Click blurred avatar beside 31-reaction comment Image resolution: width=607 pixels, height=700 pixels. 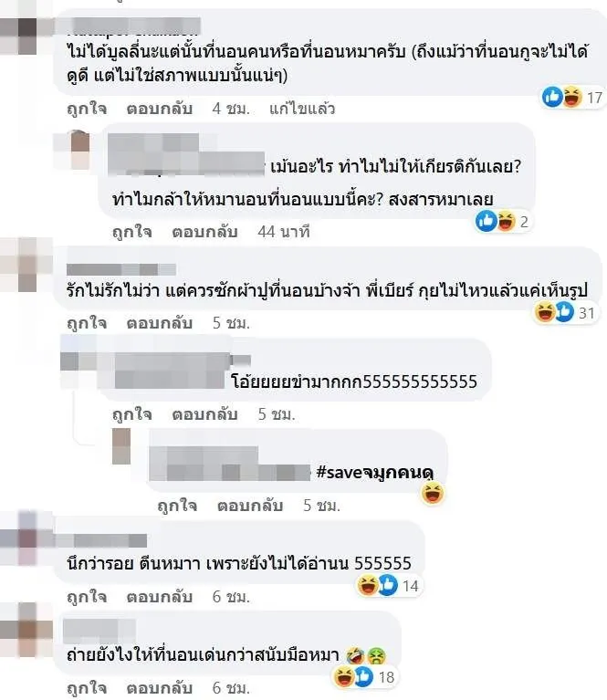click(x=26, y=265)
